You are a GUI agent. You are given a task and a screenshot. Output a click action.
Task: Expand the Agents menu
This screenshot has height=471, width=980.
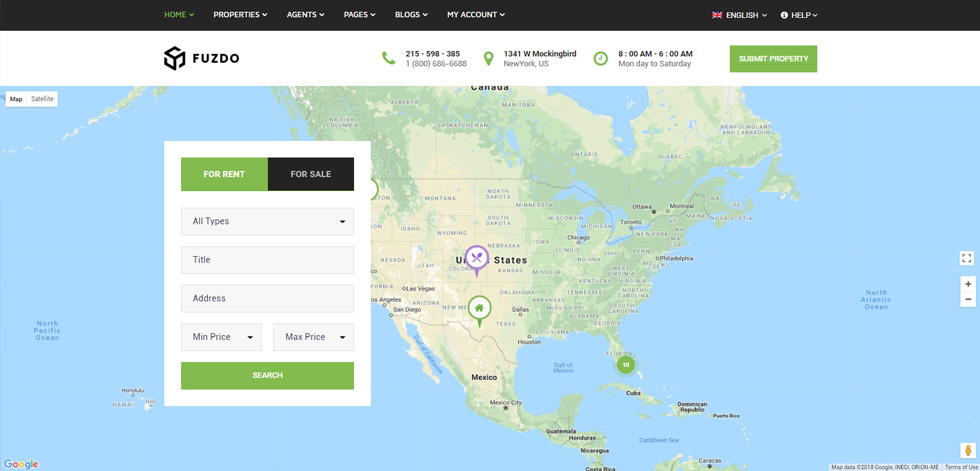tap(306, 15)
